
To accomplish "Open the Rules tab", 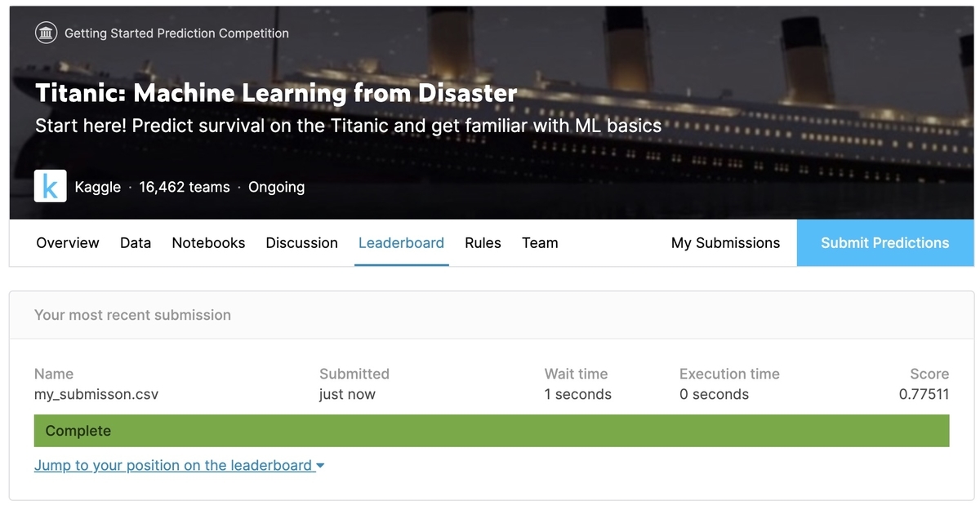I will tap(483, 242).
